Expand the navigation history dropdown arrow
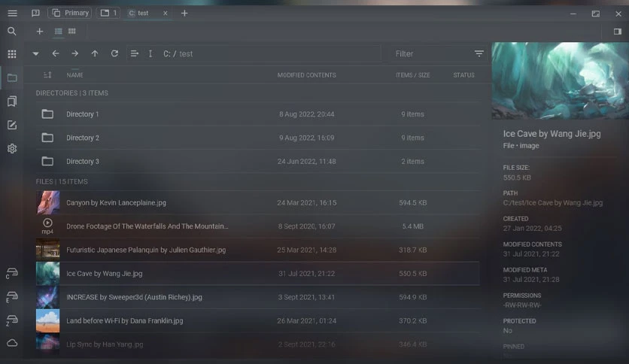629x364 pixels. point(35,53)
